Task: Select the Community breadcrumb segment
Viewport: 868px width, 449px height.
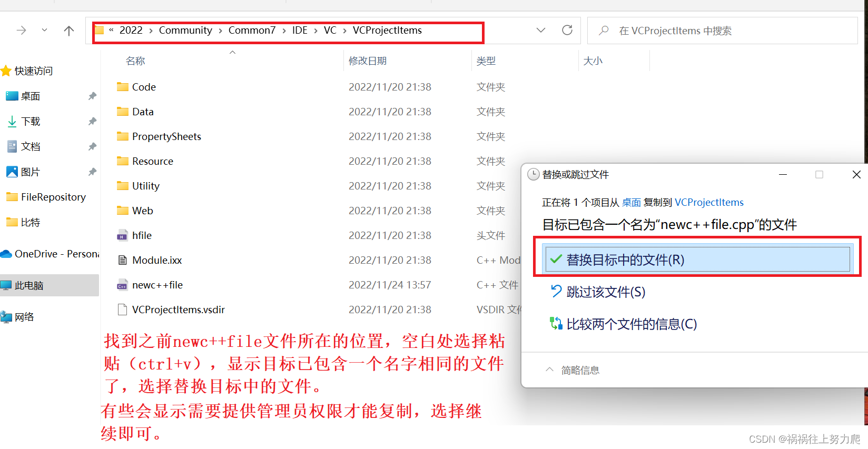Action: click(185, 30)
